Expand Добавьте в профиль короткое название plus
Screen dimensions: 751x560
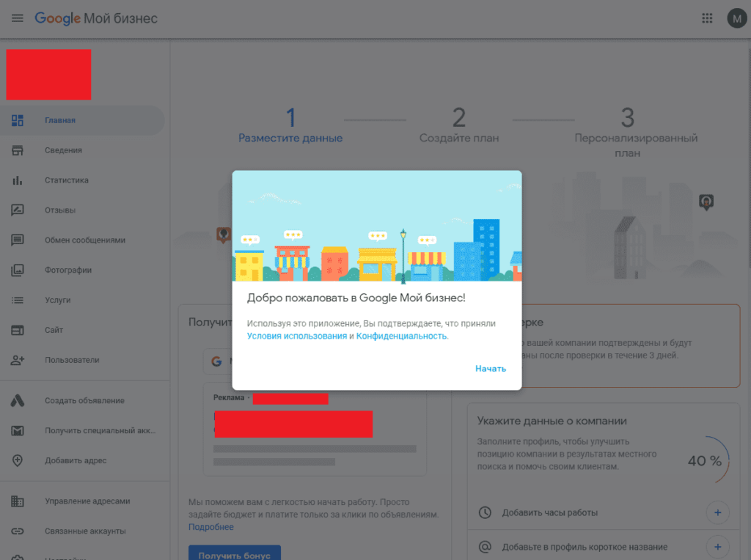717,547
